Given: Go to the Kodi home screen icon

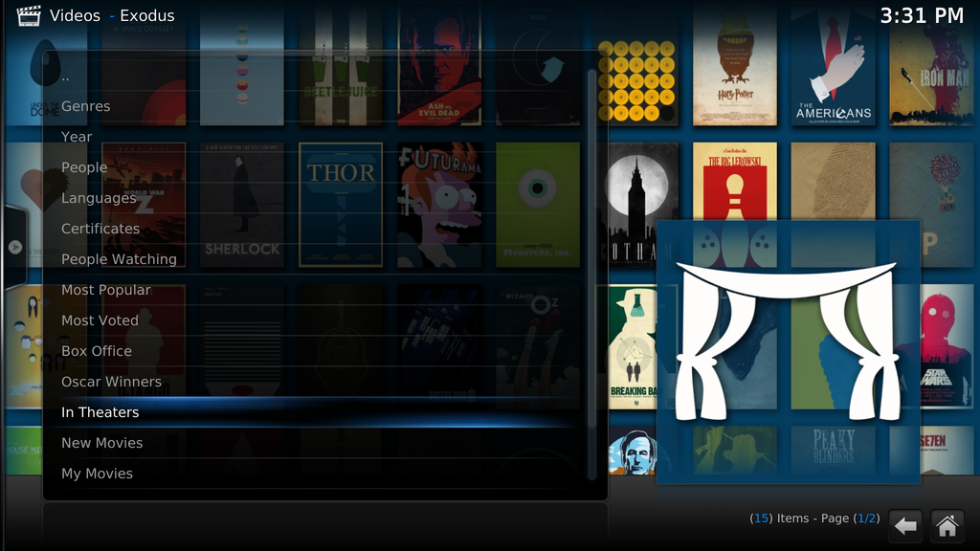Looking at the screenshot, I should click(947, 525).
